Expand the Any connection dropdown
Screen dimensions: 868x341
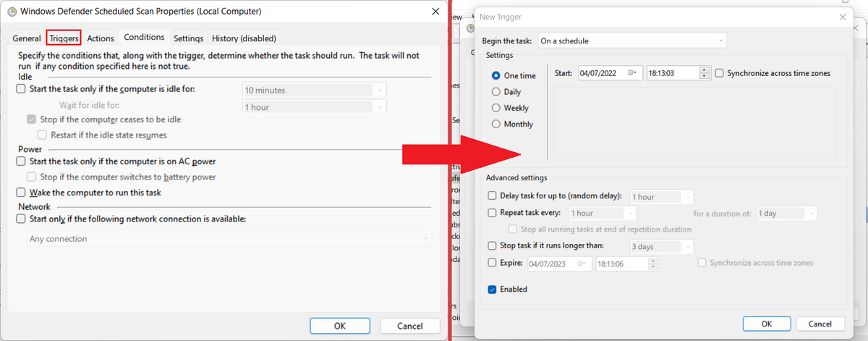pyautogui.click(x=229, y=239)
